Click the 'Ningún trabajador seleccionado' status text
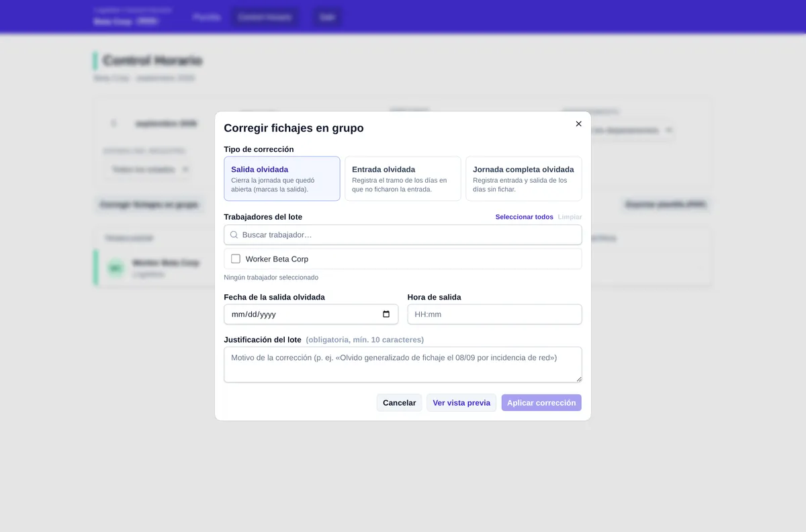Screen dimensions: 806x532 point(271,277)
